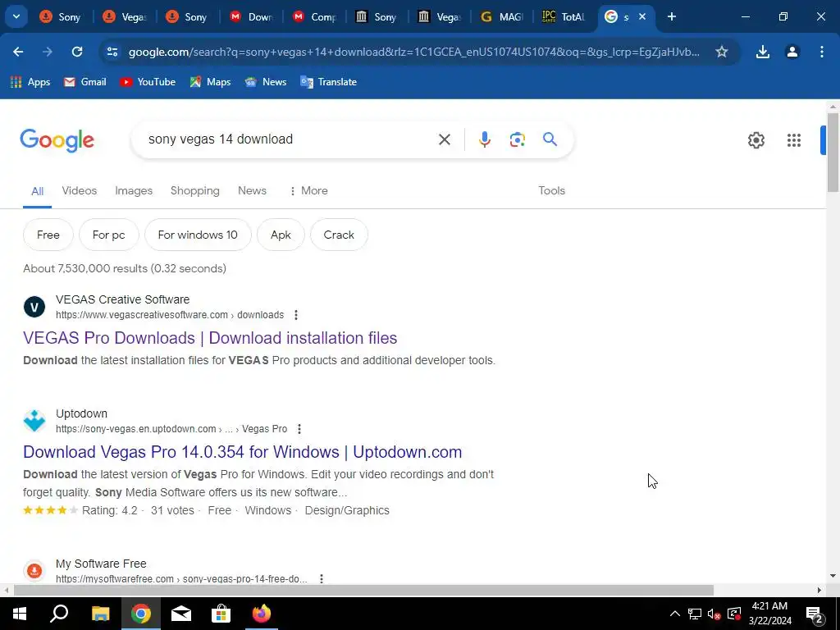Viewport: 840px width, 630px height.
Task: Open a new browser tab
Action: coord(672,16)
